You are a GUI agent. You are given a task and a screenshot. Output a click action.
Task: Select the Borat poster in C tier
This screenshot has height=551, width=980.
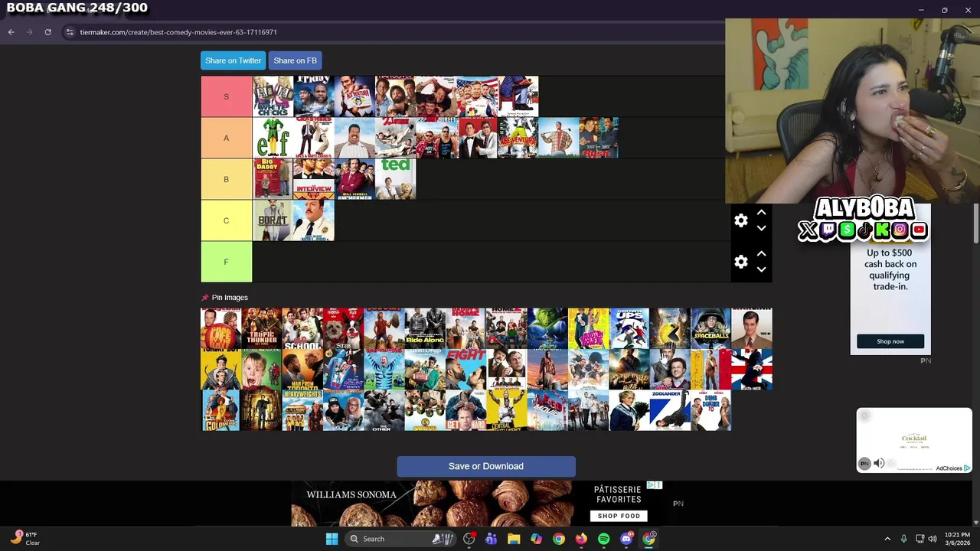[273, 220]
